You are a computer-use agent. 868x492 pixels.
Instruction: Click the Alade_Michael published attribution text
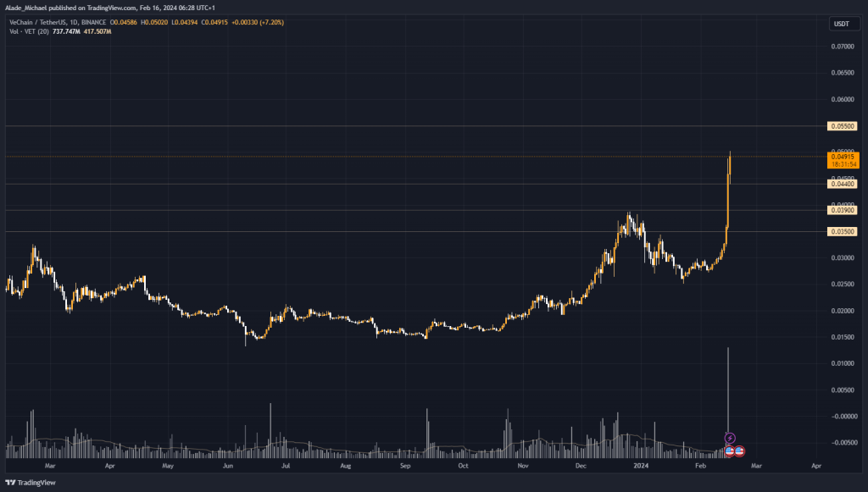tap(109, 8)
